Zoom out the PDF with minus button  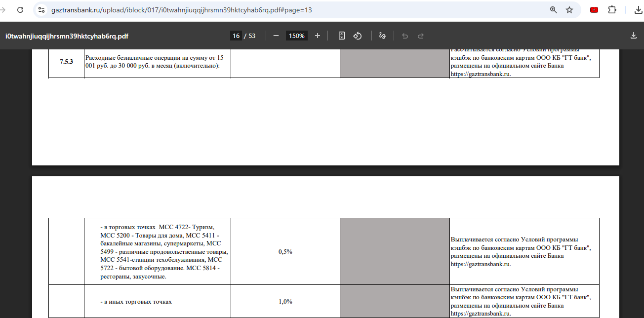tap(276, 36)
